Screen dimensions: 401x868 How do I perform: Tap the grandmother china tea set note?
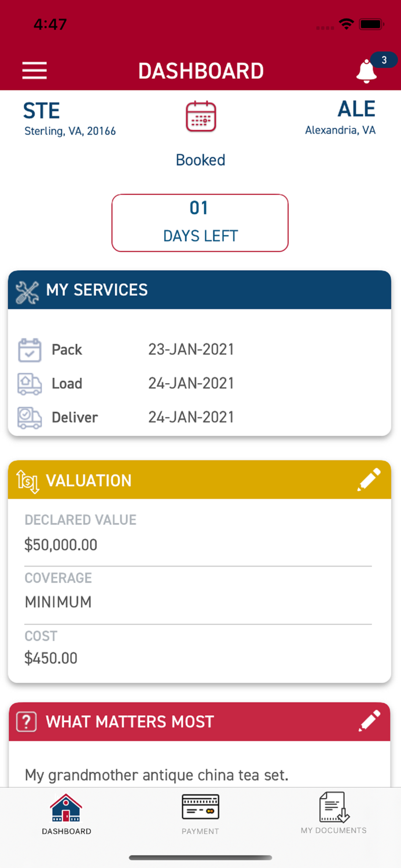(x=156, y=774)
